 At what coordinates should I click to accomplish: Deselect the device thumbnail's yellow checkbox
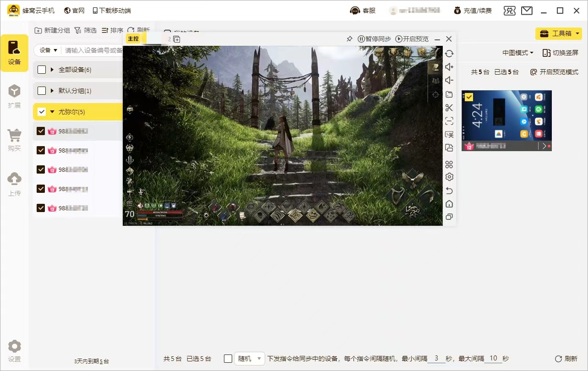point(469,97)
